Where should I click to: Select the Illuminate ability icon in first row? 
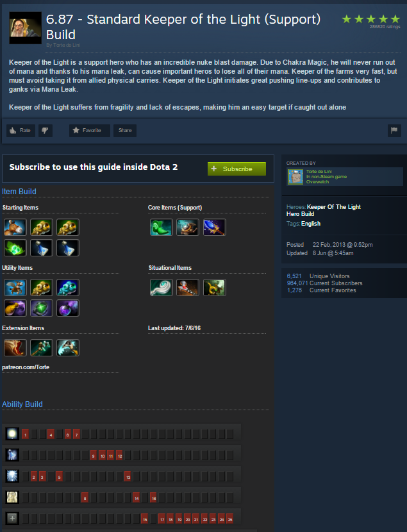point(12,433)
